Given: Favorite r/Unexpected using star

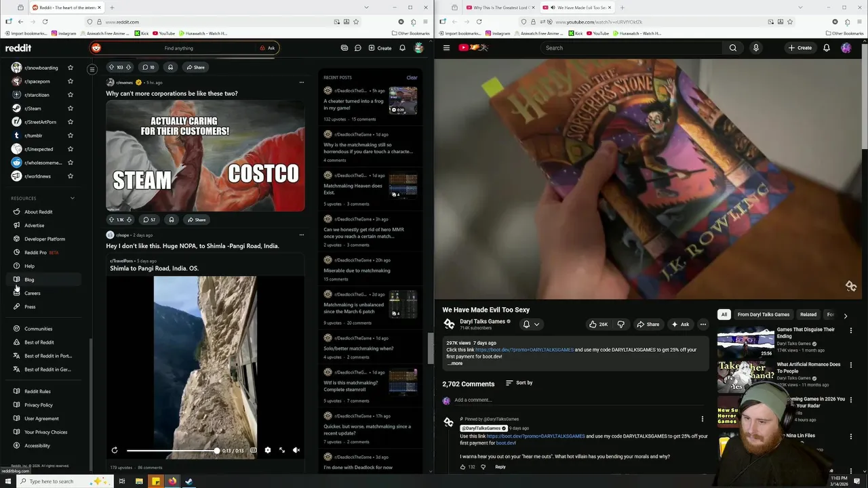Looking at the screenshot, I should 70,149.
